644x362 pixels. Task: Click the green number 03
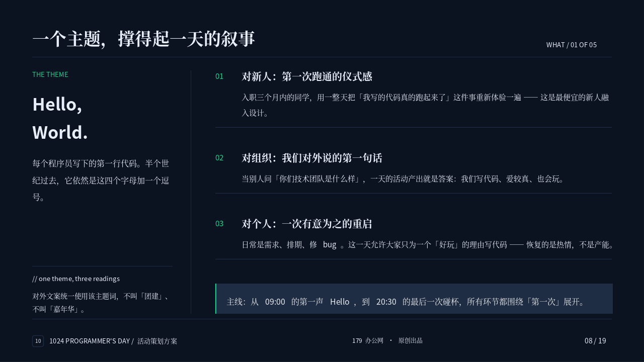219,224
